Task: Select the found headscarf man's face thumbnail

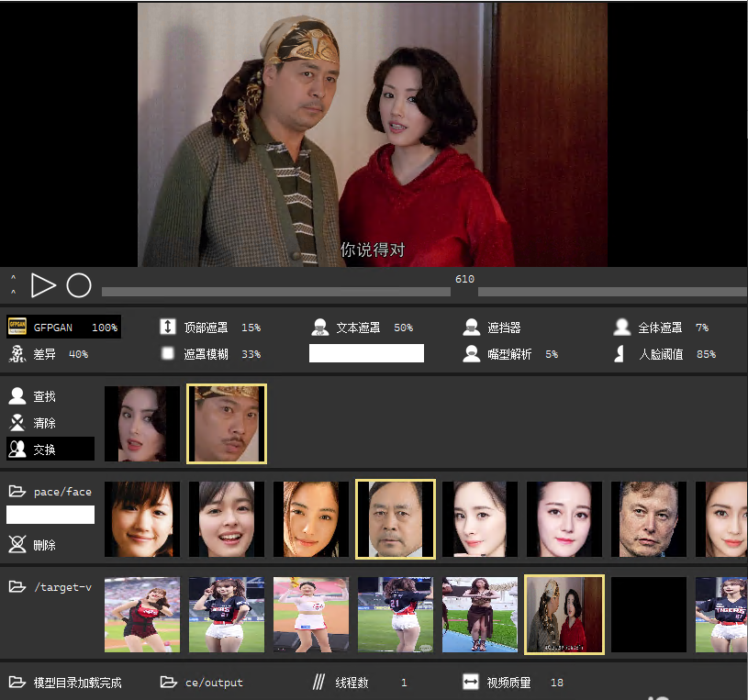Action: (227, 424)
